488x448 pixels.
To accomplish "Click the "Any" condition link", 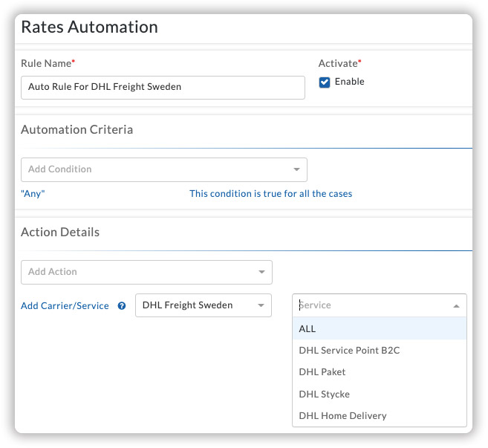I will [33, 194].
